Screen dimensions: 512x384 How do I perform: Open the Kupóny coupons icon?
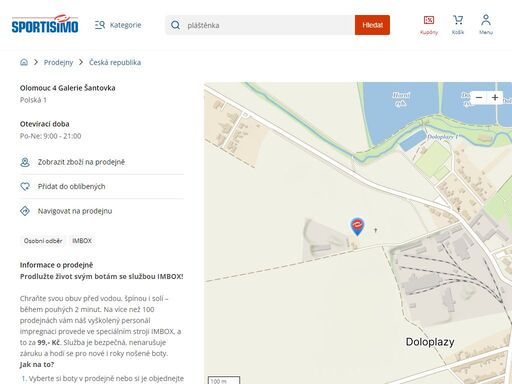(x=429, y=25)
